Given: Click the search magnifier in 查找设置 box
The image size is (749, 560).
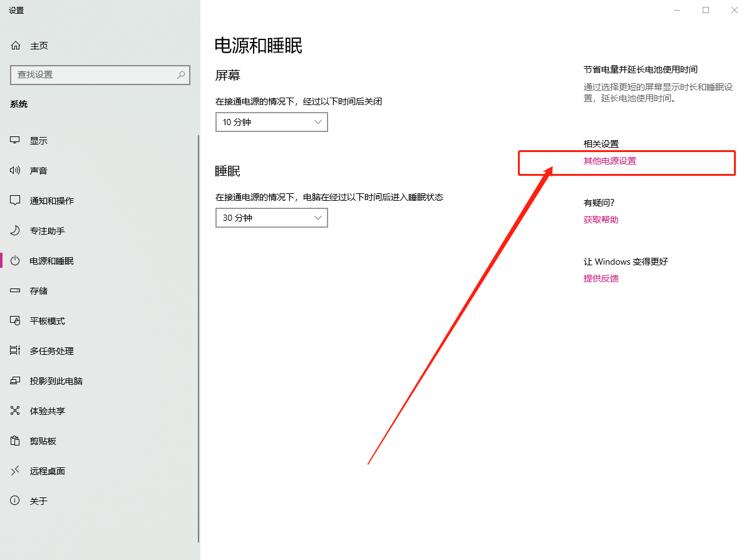Looking at the screenshot, I should 181,75.
